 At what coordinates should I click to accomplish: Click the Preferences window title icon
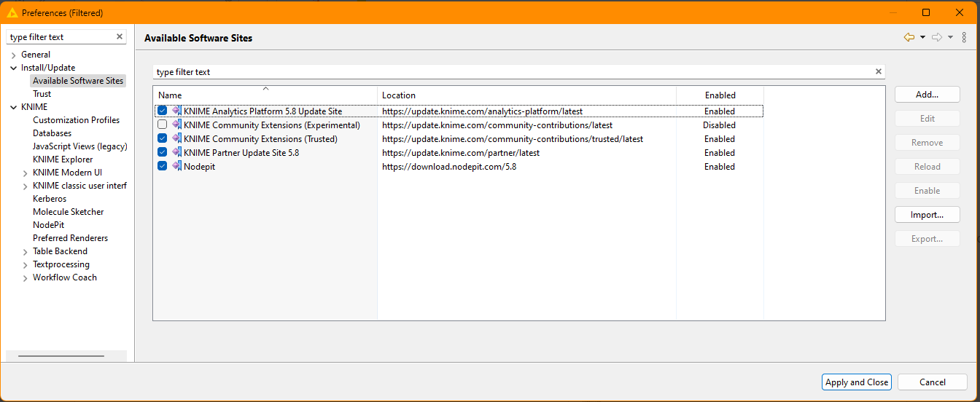click(12, 12)
